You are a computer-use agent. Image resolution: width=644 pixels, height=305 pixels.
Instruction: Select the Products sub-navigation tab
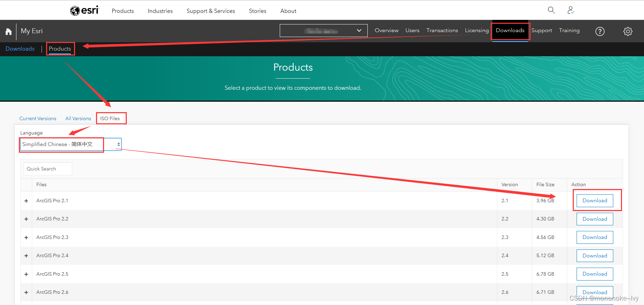coord(60,49)
